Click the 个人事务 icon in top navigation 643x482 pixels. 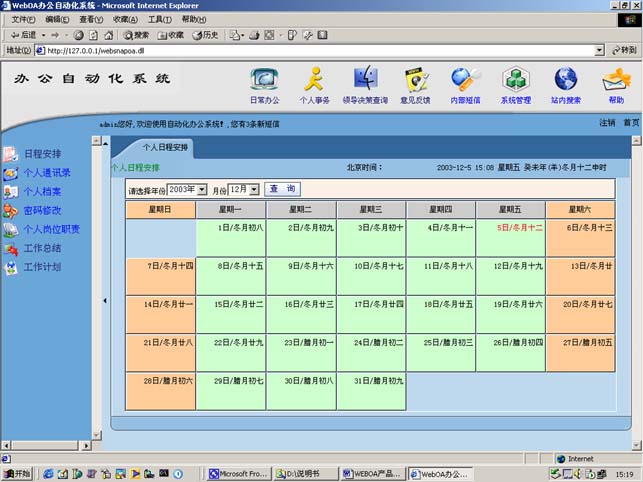314,80
